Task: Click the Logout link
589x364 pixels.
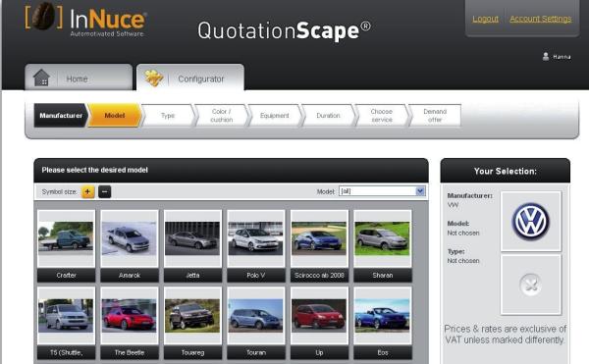Action: click(x=485, y=19)
